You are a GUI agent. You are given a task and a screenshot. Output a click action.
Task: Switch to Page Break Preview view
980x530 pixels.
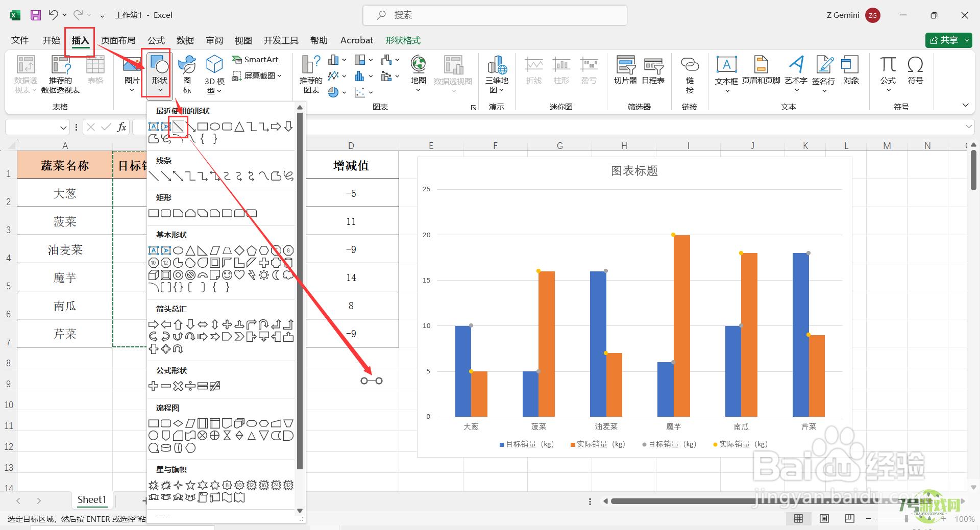[849, 519]
